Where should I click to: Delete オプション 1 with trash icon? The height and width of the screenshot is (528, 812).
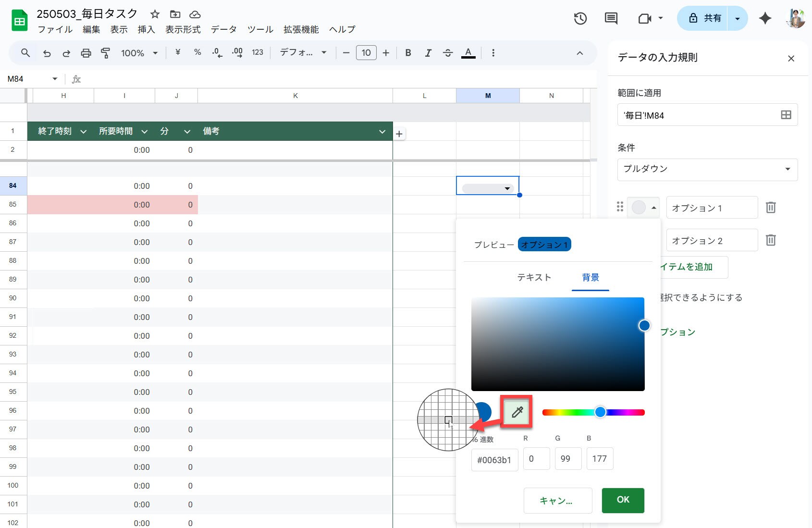[770, 208]
